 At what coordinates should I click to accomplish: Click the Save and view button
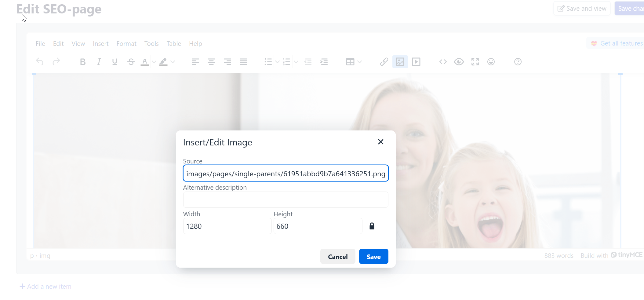tap(582, 9)
